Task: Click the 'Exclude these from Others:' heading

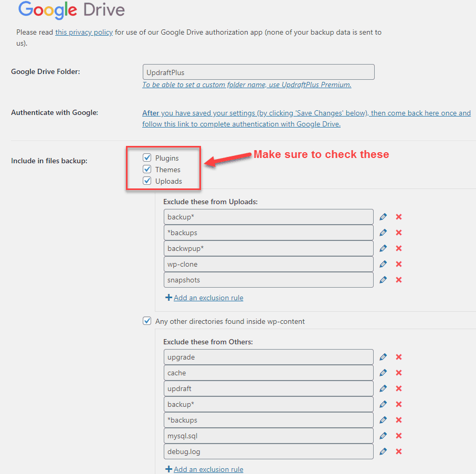Action: (x=208, y=342)
